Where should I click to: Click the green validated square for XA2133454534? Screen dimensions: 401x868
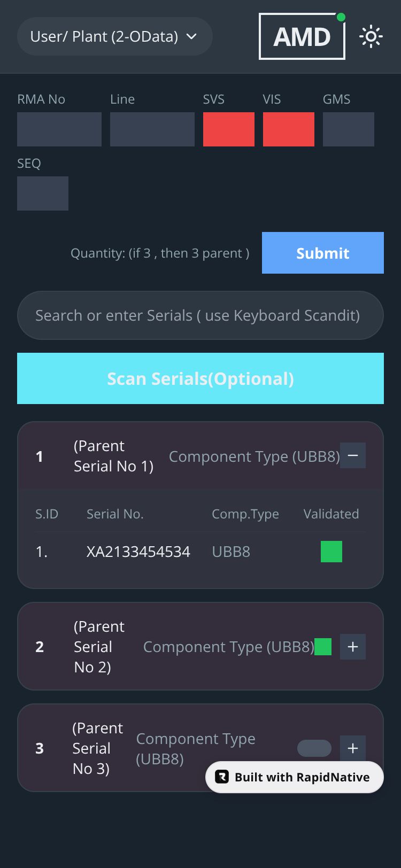point(331,552)
